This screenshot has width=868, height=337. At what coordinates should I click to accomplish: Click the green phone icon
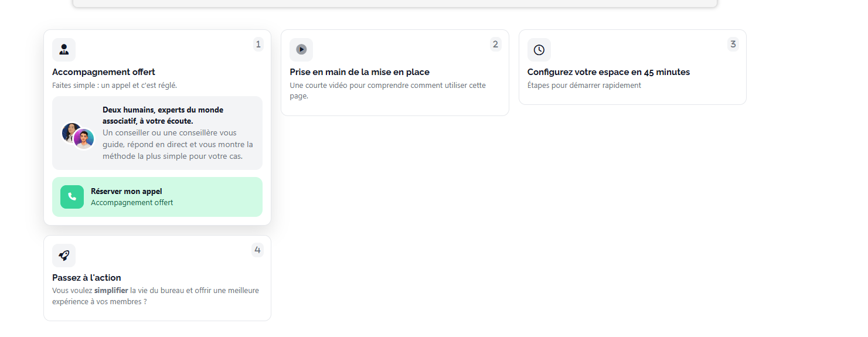72,197
